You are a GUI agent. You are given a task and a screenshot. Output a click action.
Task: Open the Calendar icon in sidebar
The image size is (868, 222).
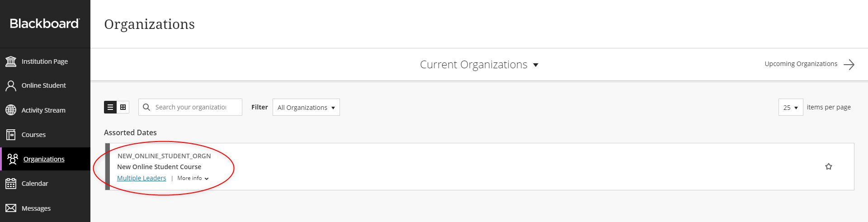click(11, 183)
